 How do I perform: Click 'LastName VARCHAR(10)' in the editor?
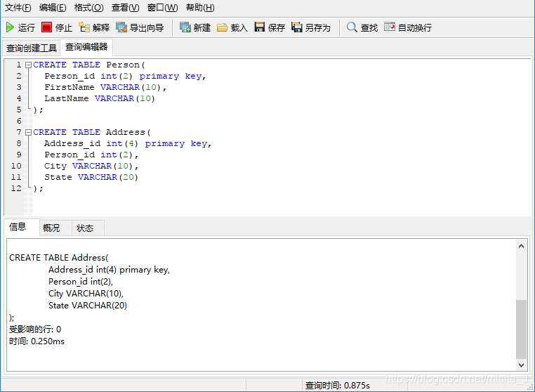(x=100, y=98)
